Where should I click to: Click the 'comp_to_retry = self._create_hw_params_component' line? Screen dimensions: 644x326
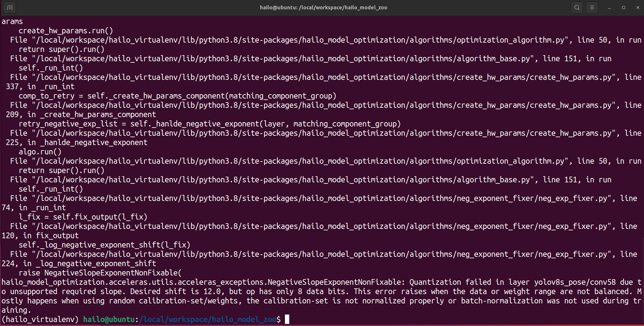click(x=177, y=96)
